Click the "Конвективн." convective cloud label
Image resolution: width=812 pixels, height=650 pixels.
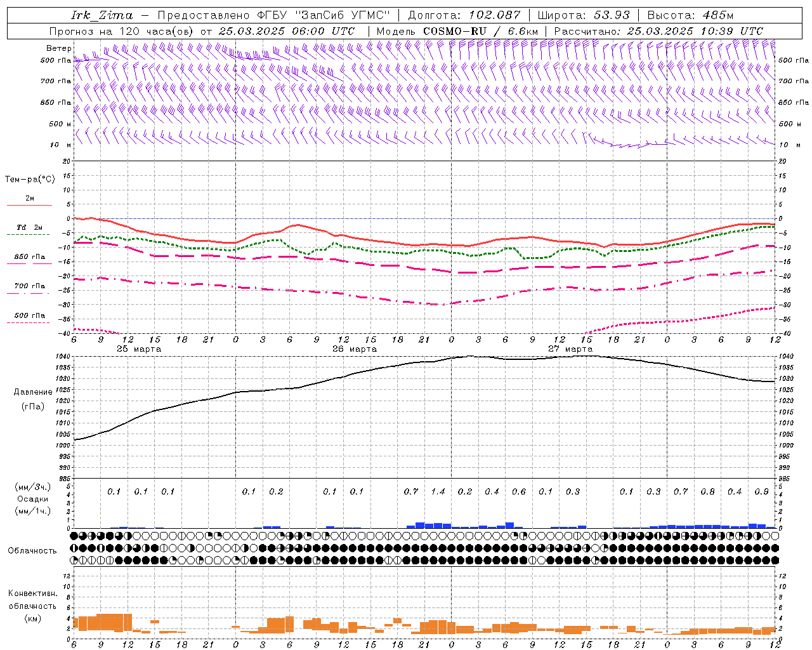[x=33, y=594]
